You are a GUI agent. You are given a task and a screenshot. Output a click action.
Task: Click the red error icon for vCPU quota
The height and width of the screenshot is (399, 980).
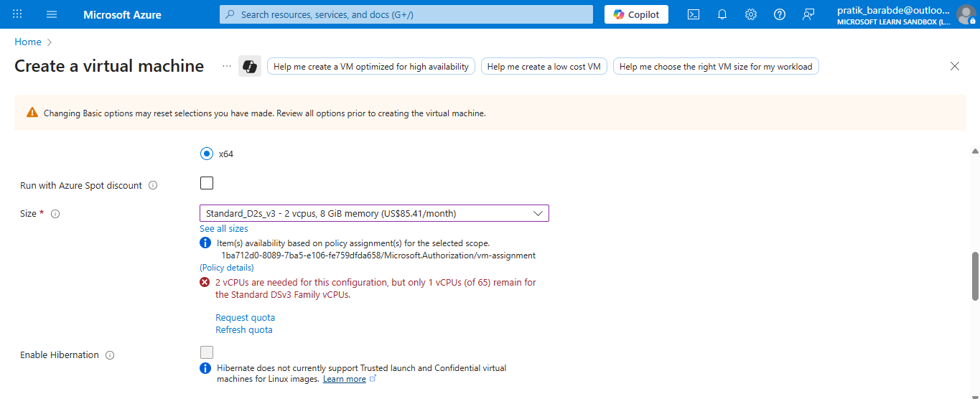[205, 283]
